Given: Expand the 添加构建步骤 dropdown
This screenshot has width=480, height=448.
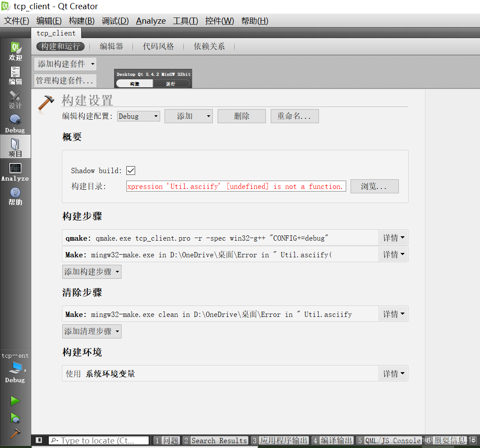Looking at the screenshot, I should click(x=91, y=271).
